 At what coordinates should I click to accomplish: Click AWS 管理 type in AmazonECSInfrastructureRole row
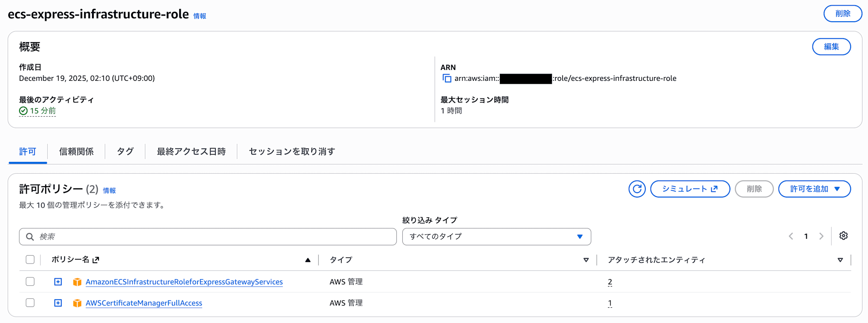(x=346, y=282)
